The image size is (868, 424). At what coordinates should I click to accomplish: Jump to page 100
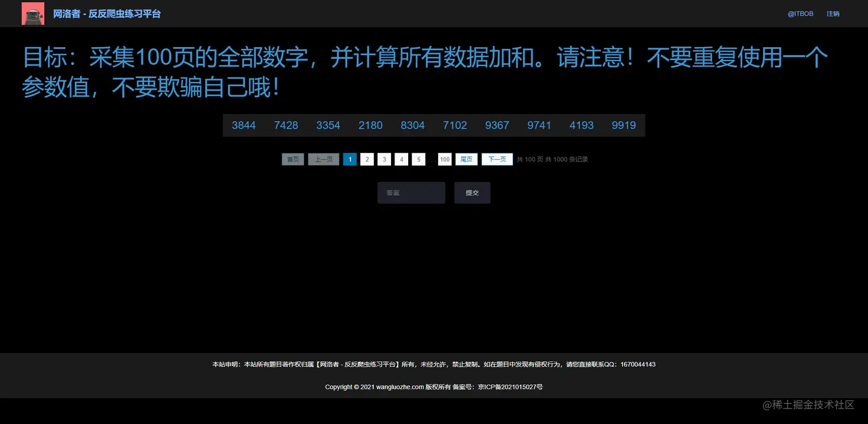point(445,159)
